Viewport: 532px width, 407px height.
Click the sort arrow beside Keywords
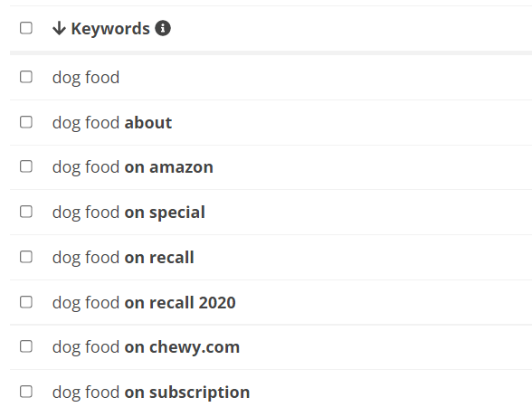coord(59,28)
